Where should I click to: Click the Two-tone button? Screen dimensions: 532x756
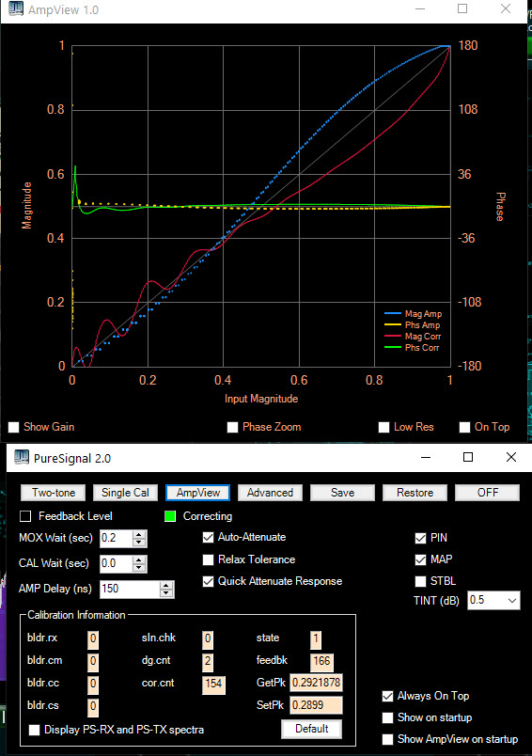(53, 493)
